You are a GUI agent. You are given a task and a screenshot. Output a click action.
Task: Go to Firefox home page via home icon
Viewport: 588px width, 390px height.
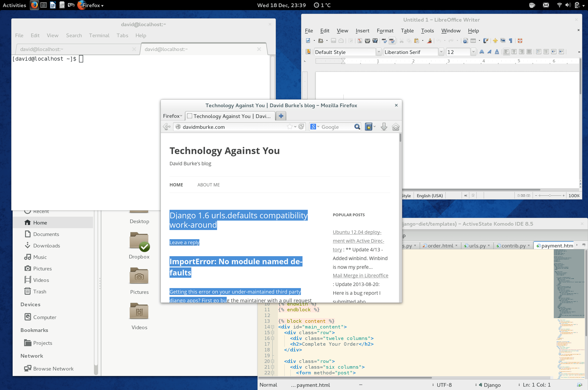click(396, 127)
